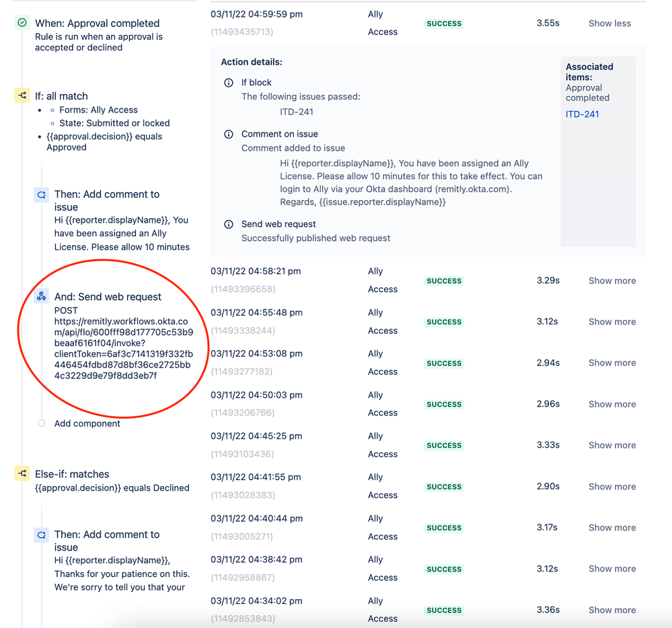672x628 pixels.
Task: Click SUCCESS badge for 04:45:25 pm run
Action: tap(444, 446)
